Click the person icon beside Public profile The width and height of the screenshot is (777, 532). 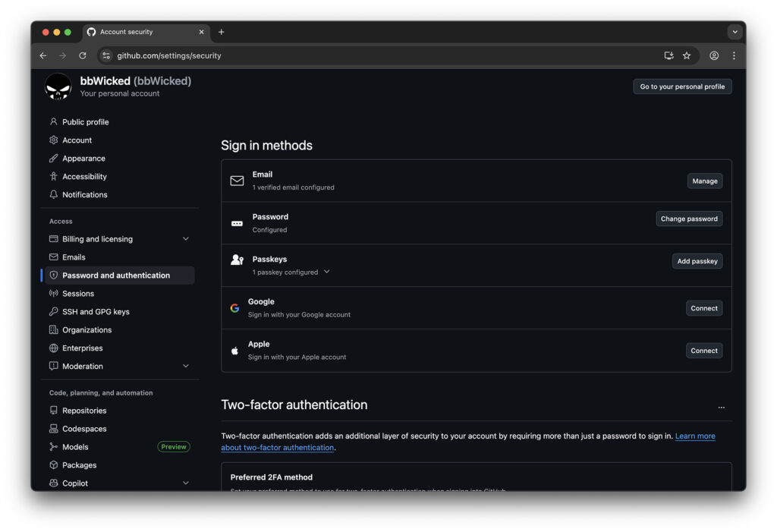(54, 121)
